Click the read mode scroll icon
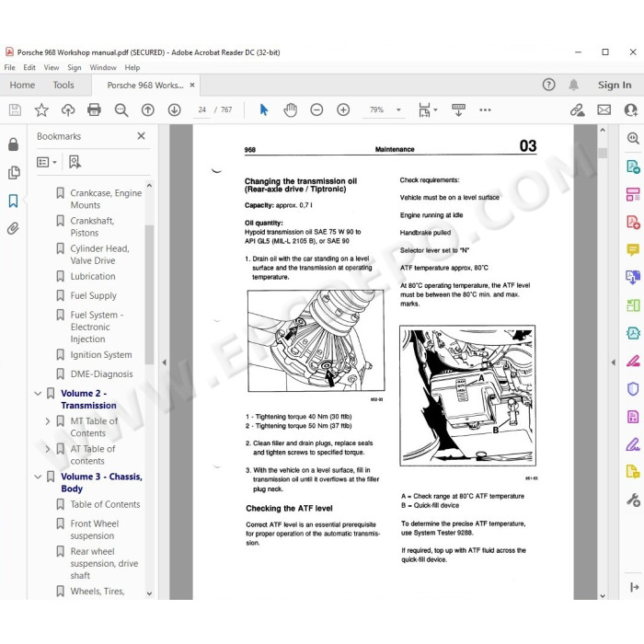 458,109
